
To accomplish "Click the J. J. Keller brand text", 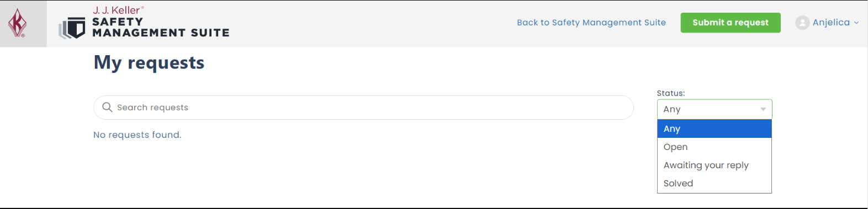I will pyautogui.click(x=118, y=10).
